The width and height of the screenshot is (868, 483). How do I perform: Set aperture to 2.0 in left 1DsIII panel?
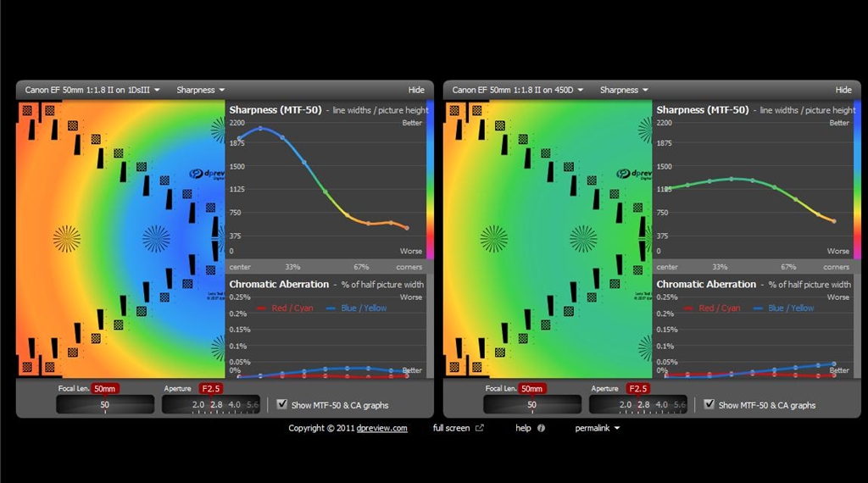click(198, 404)
